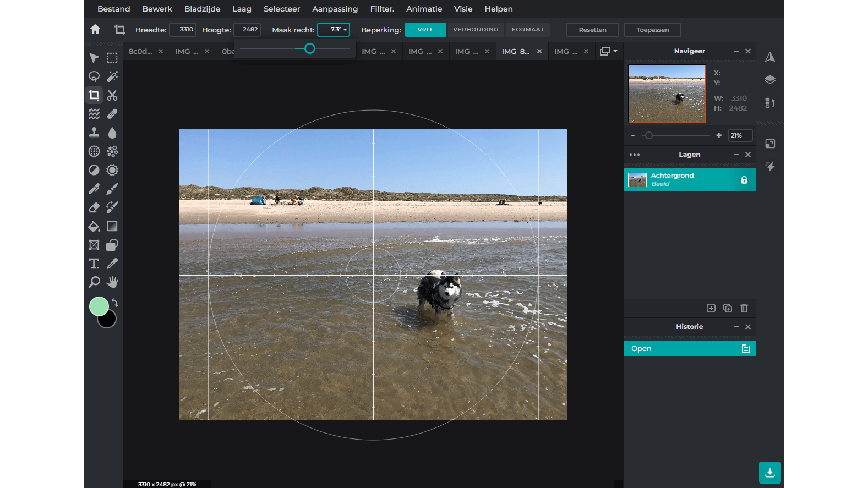Pick the Scissors cutout tool
The width and height of the screenshot is (868, 488).
coord(112,95)
